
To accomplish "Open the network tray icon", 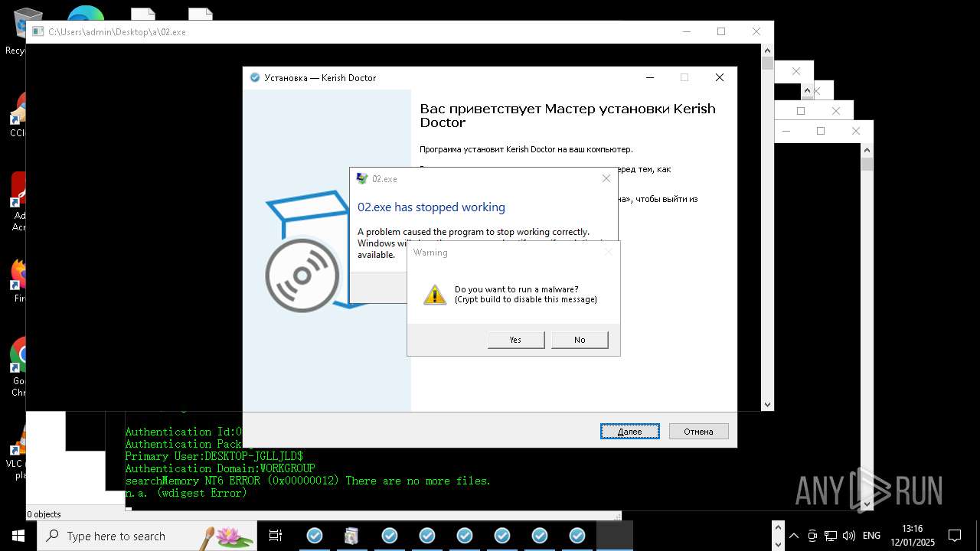I will 830,536.
